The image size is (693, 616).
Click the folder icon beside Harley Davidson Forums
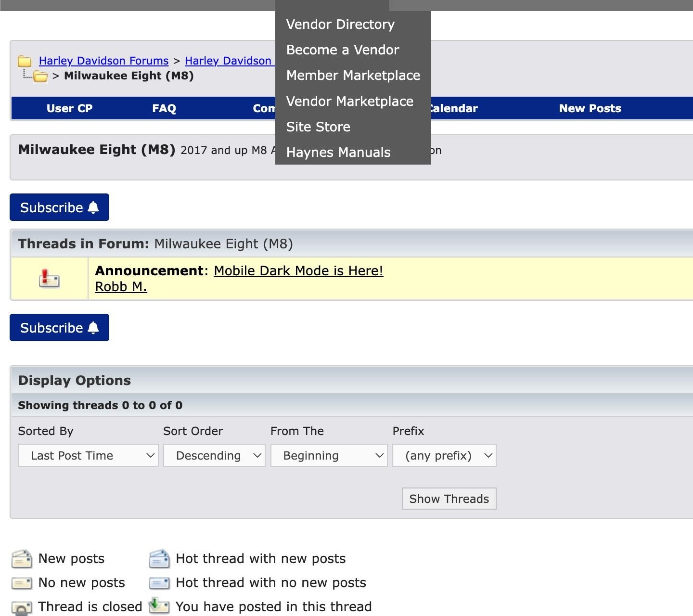tap(25, 61)
